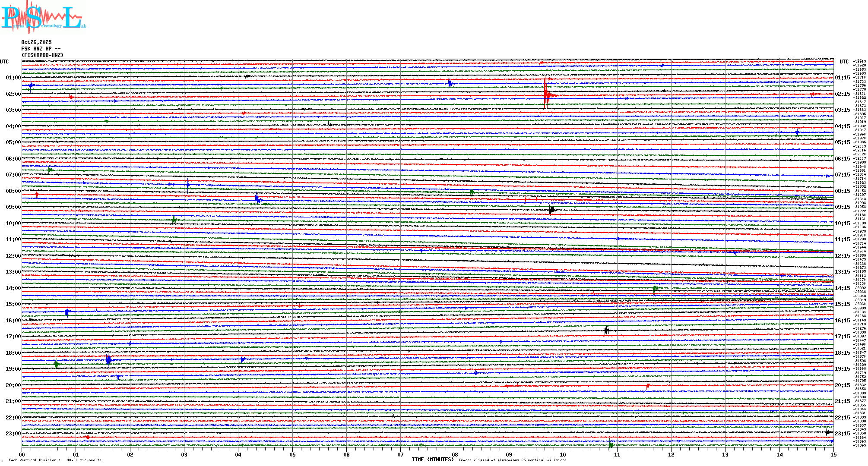This screenshot has height=466, width=868.
Task: Click minute 08 on the bottom axis
Action: coord(455,455)
